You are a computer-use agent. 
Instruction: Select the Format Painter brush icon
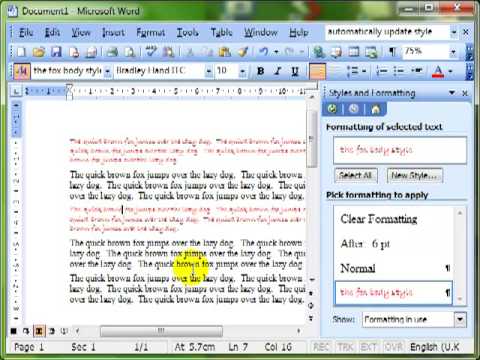point(243,52)
